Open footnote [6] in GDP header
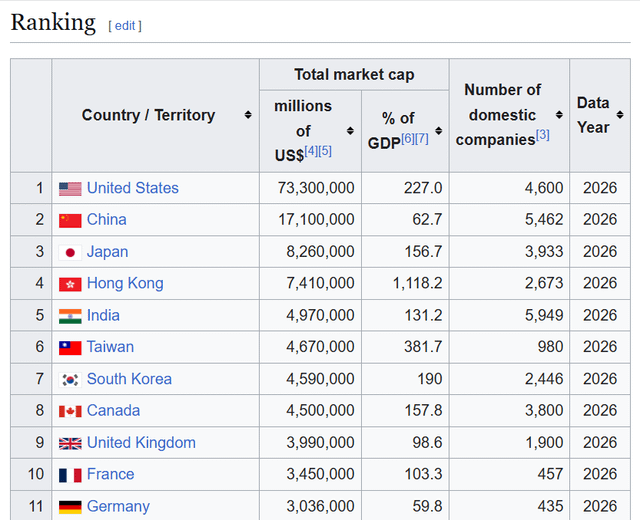 pyautogui.click(x=408, y=139)
